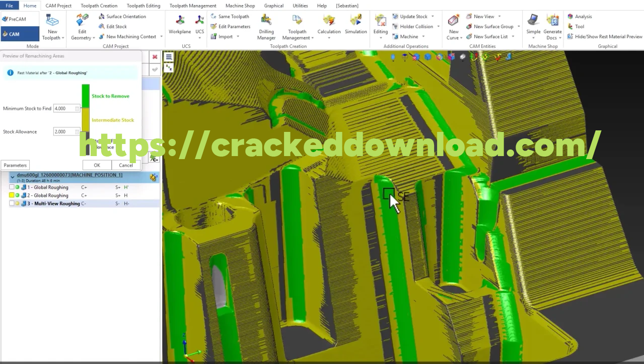Open Import dropdown

[238, 37]
